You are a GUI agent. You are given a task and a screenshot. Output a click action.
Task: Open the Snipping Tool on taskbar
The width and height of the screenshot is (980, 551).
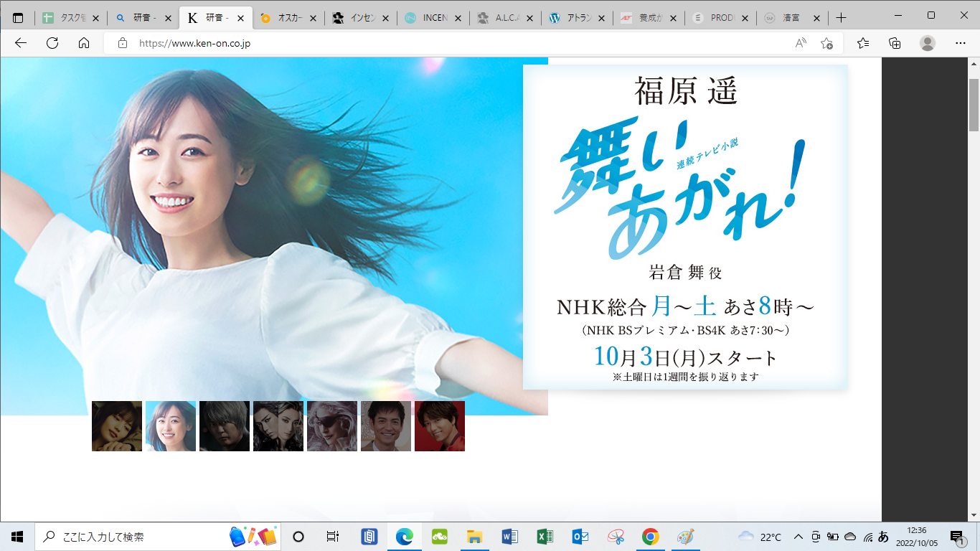coord(616,537)
